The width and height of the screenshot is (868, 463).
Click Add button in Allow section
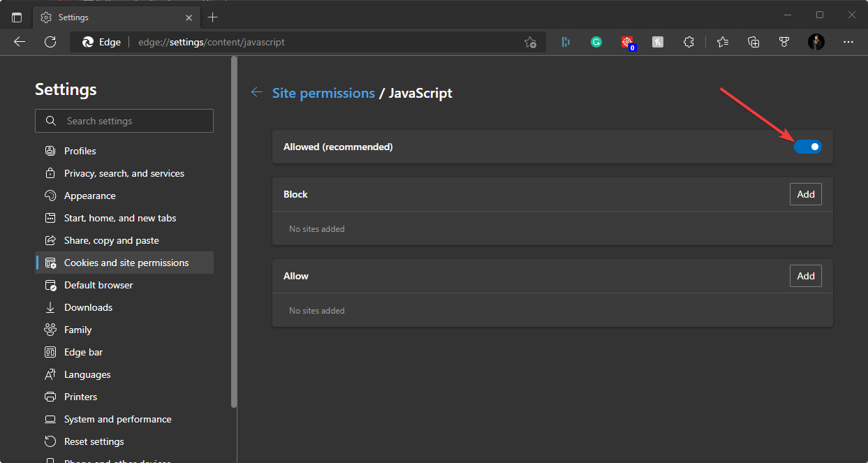click(806, 276)
